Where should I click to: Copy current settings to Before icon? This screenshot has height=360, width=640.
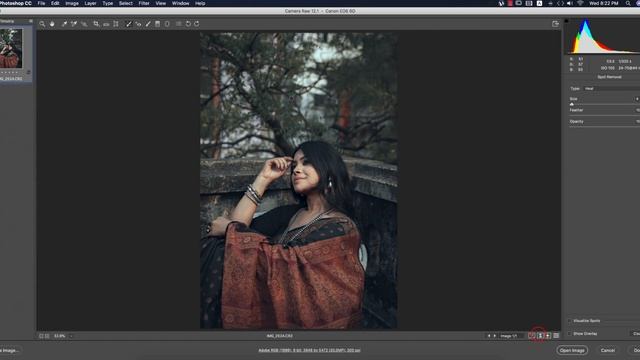(x=548, y=336)
